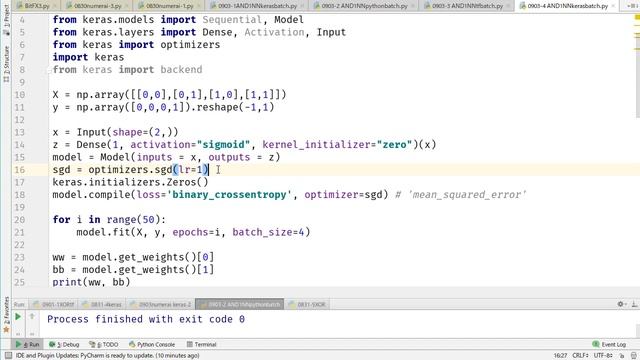Screen dimensions: 640x360
Task: Toggle tool window bars icon in status bar
Action: pyautogui.click(x=8, y=356)
